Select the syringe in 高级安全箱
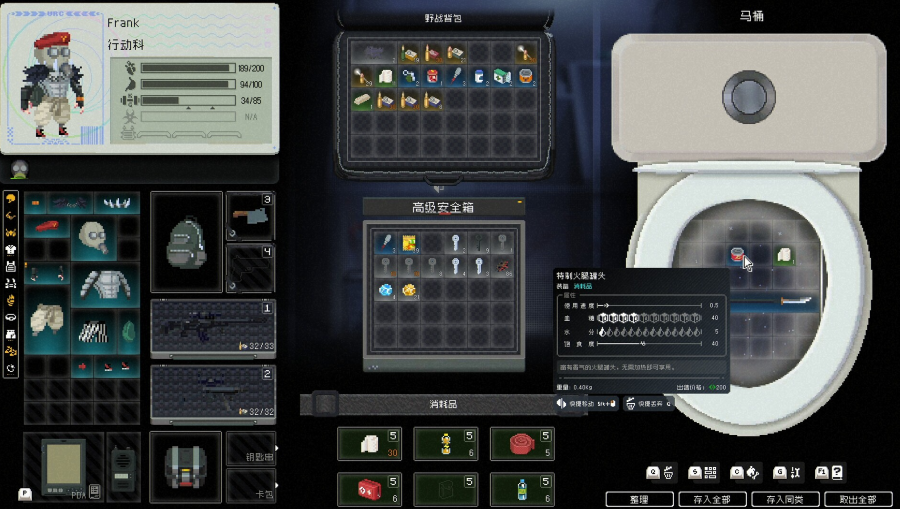 [x=385, y=243]
